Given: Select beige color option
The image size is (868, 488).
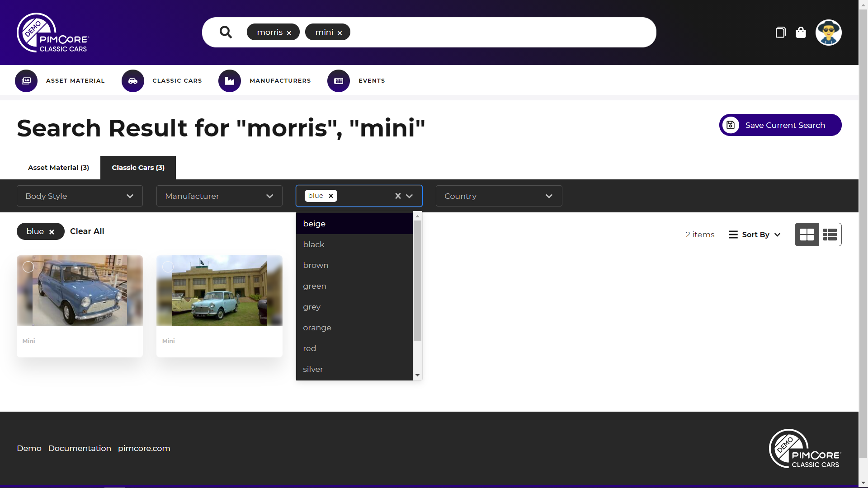Looking at the screenshot, I should pos(354,224).
